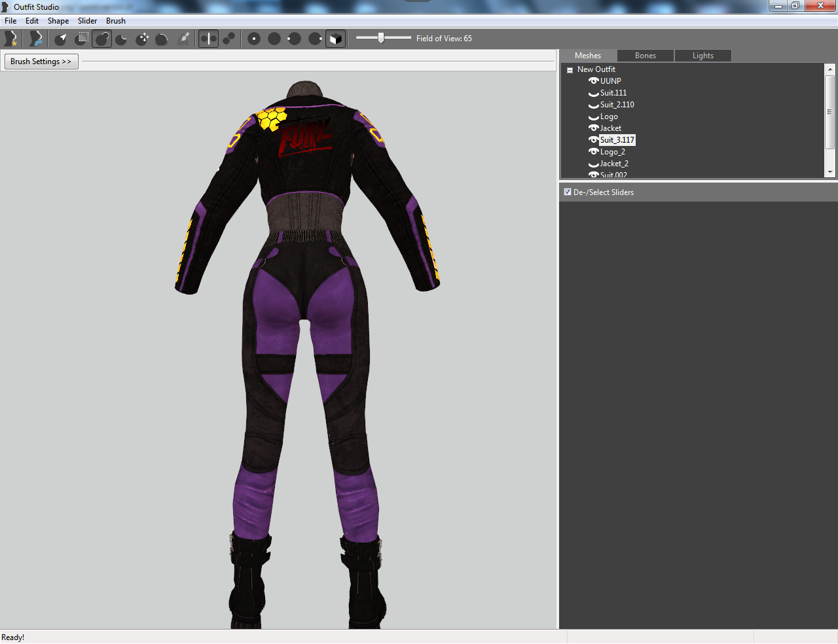Set the smallest preset brush size
838x644 pixels.
[x=254, y=39]
